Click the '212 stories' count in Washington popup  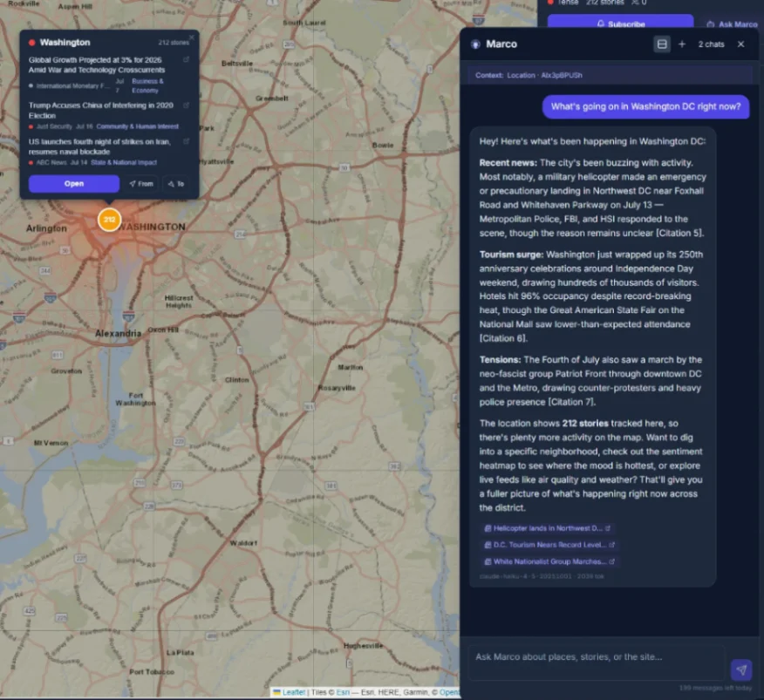click(173, 43)
